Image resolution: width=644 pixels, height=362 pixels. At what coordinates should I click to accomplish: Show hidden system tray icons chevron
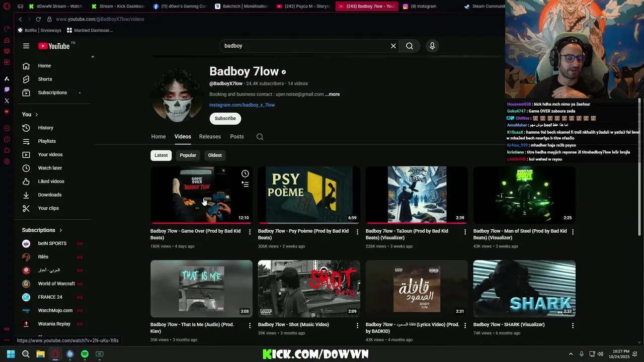point(571,354)
